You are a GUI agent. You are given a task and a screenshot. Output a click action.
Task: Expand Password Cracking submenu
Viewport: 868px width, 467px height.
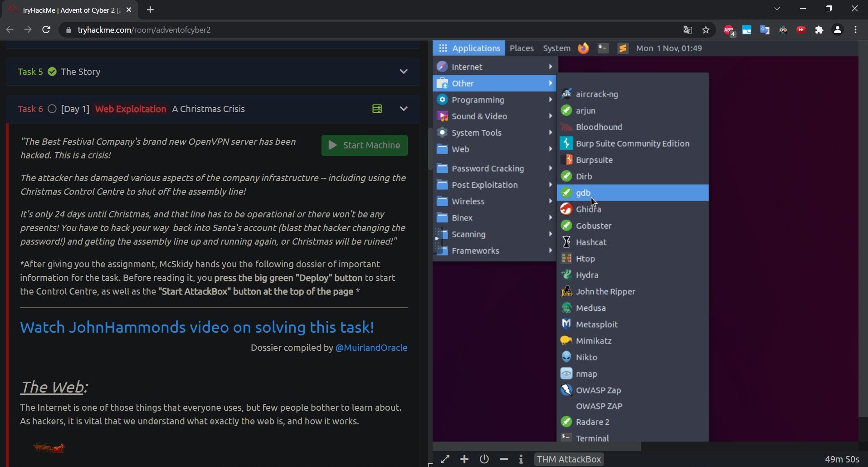[x=495, y=168]
